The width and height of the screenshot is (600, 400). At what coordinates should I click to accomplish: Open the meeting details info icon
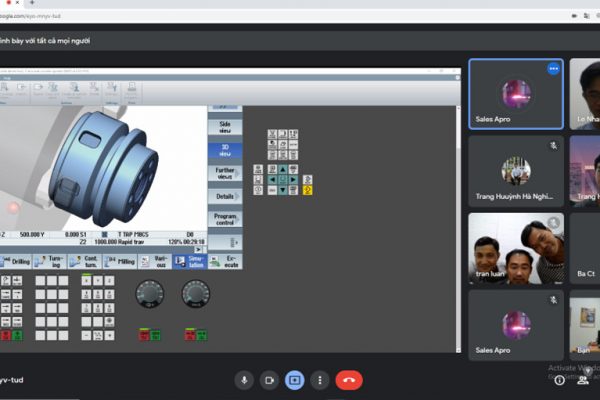click(x=559, y=380)
